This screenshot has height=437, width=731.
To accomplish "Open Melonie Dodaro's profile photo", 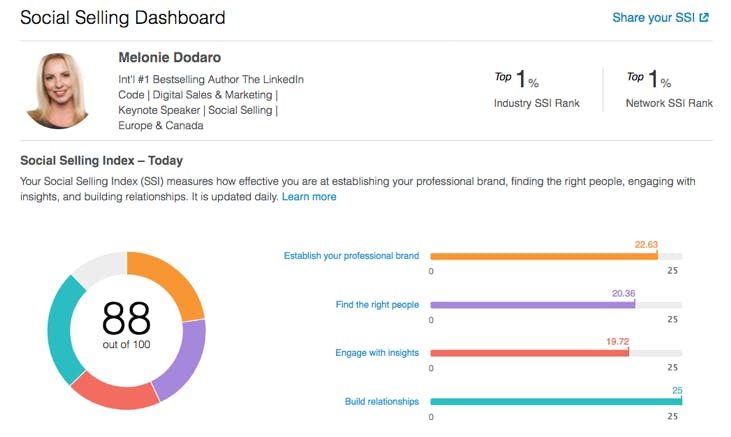I will click(58, 90).
